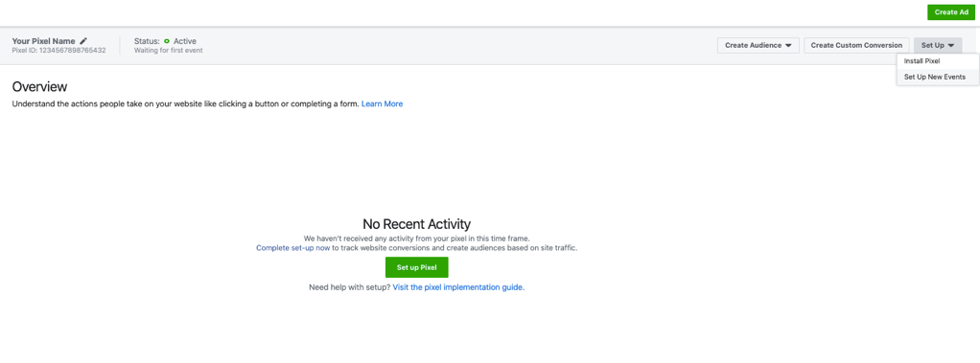Collapse the Set Up dropdown

click(x=938, y=46)
